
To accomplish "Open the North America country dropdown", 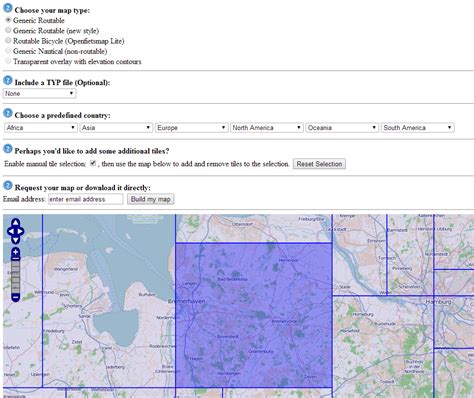I will 267,128.
